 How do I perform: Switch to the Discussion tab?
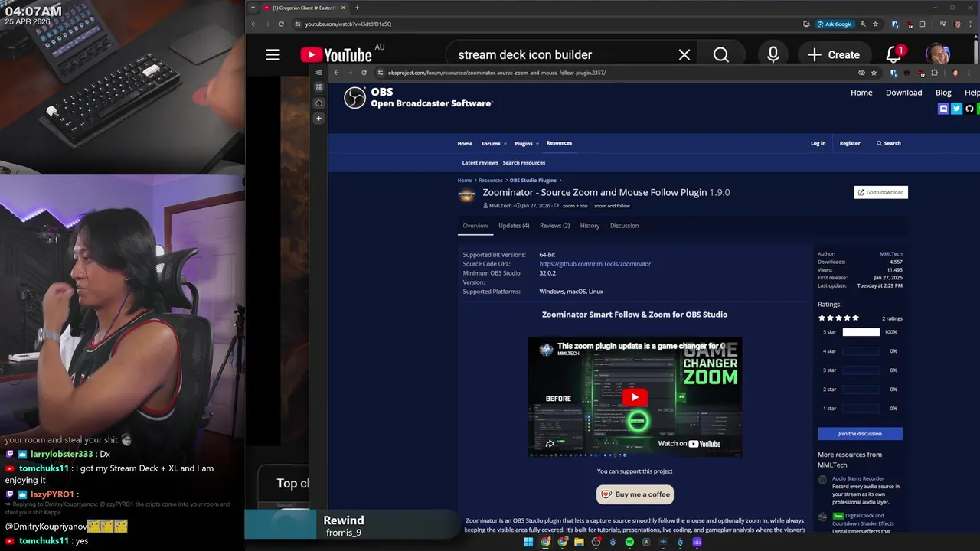click(x=624, y=226)
